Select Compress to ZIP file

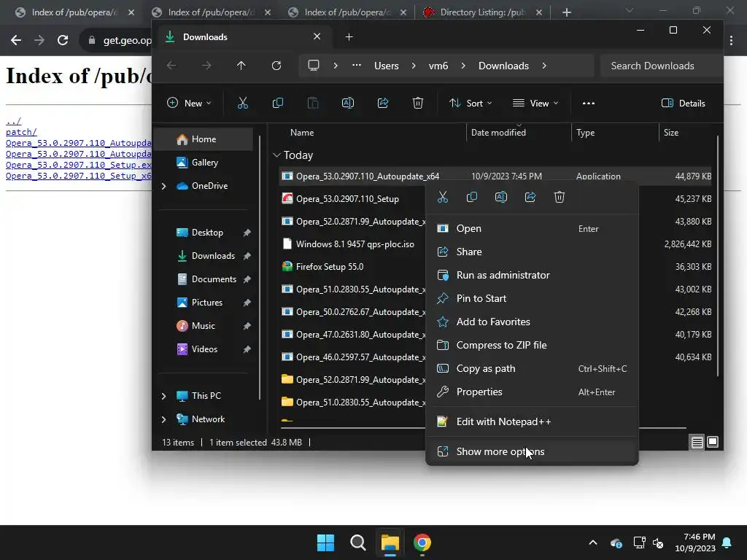[x=532, y=345]
